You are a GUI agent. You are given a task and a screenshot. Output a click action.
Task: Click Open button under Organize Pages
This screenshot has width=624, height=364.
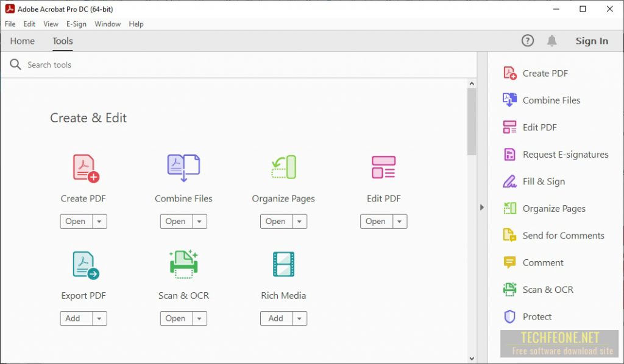277,222
